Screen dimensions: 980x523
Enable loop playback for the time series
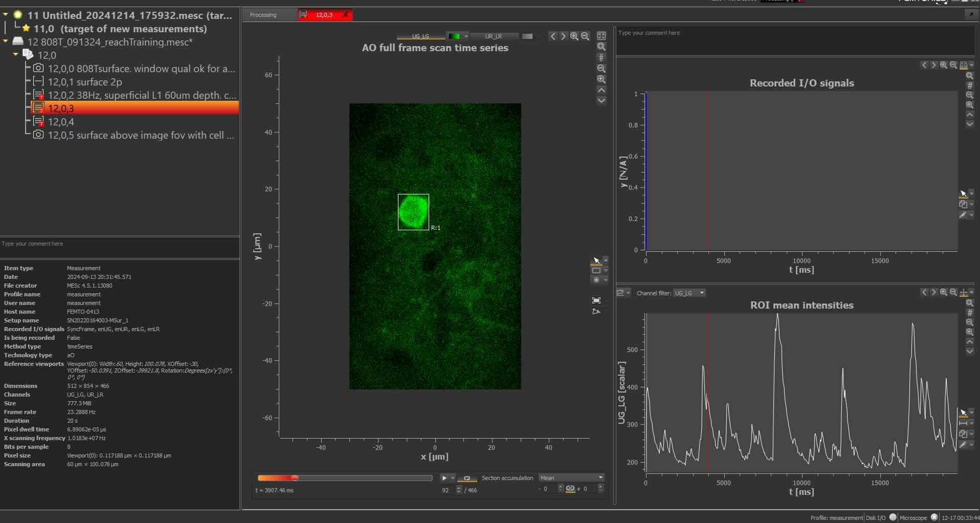click(x=466, y=478)
